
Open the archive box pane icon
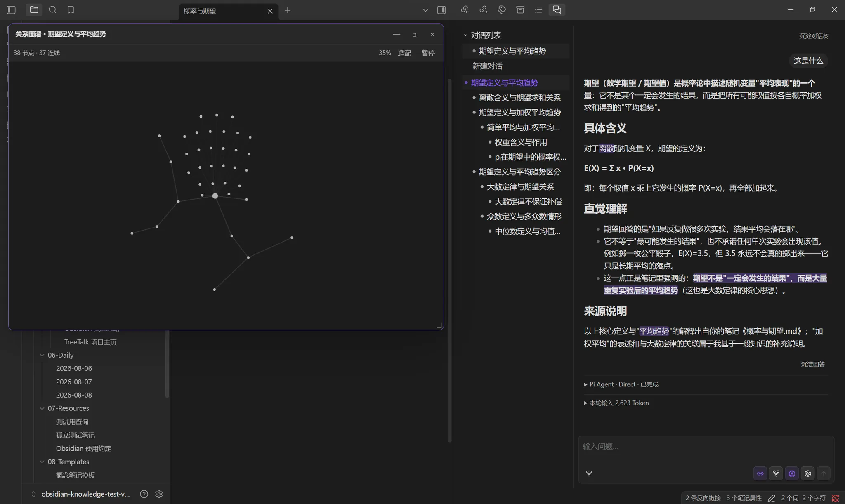520,9
